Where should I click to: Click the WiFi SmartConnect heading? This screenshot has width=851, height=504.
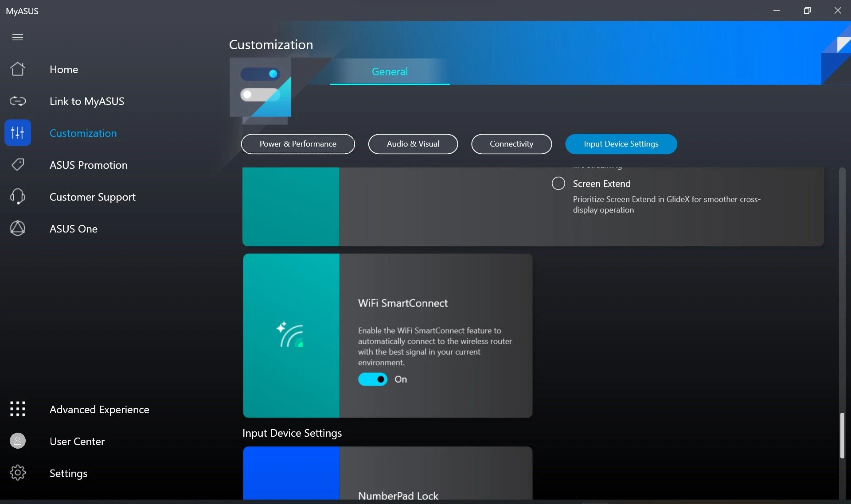pos(403,303)
